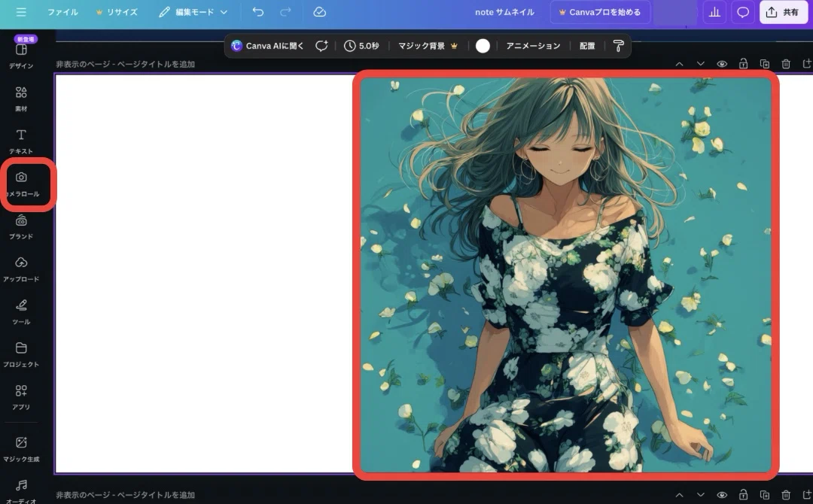Open the アニメーション panel
Screen dimensions: 813x504
coord(533,46)
